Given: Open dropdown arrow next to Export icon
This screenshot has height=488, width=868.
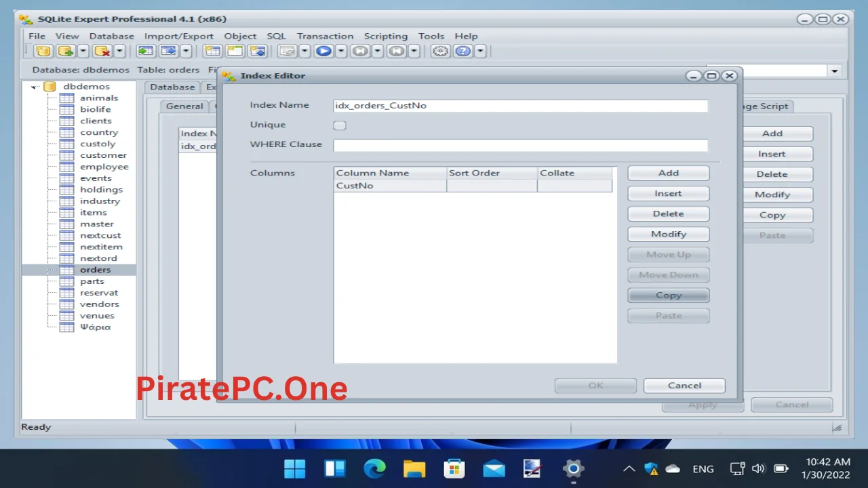Looking at the screenshot, I should (185, 51).
